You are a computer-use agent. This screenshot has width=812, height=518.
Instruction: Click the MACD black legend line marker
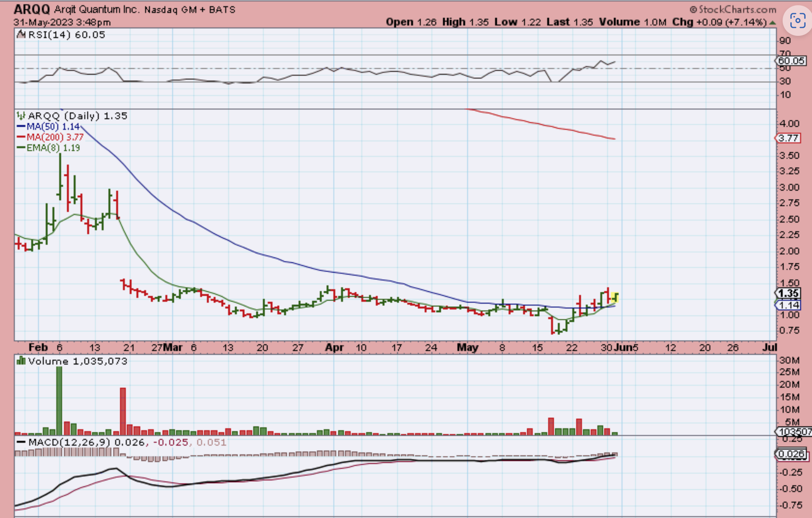click(x=21, y=442)
